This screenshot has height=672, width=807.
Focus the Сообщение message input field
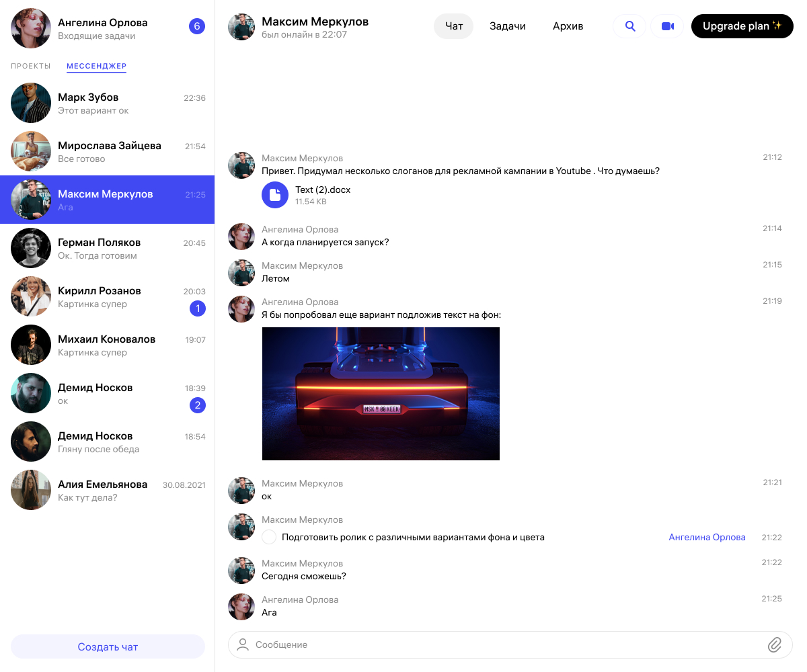(x=498, y=645)
